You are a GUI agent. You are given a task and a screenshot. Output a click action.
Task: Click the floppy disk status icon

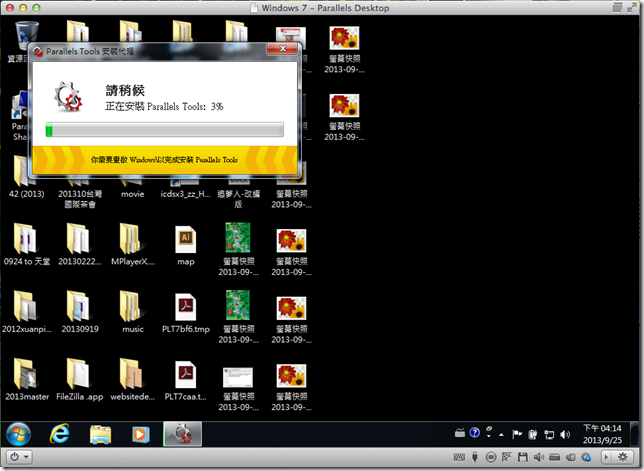pyautogui.click(x=522, y=457)
